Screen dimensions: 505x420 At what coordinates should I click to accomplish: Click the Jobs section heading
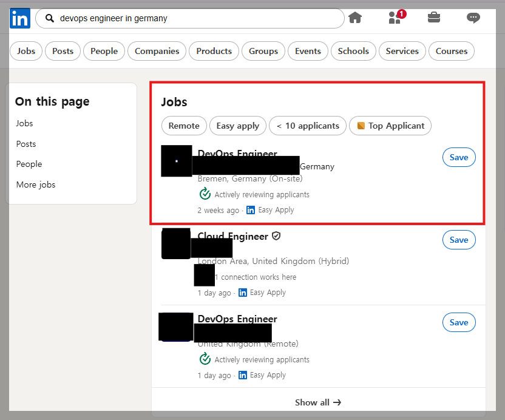[x=174, y=102]
